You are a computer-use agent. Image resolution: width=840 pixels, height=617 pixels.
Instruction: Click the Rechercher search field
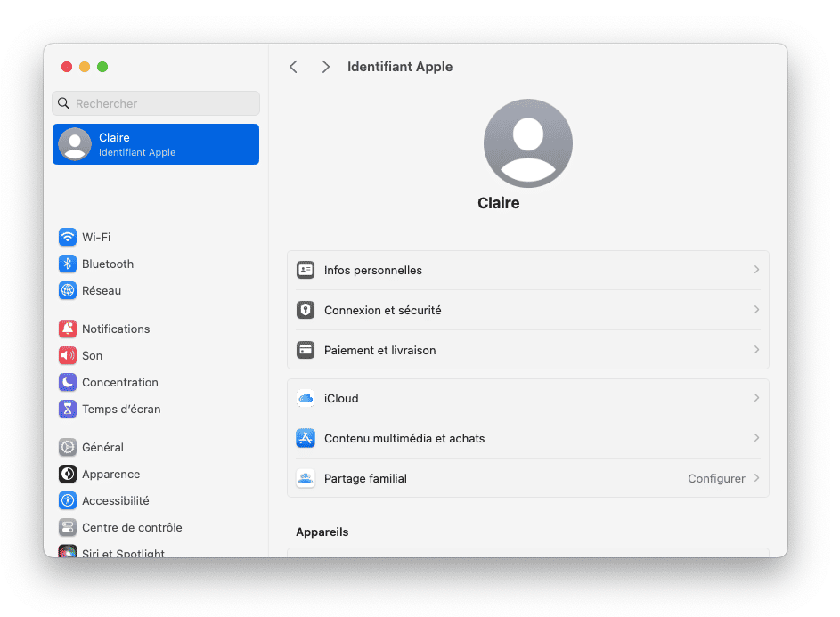156,103
